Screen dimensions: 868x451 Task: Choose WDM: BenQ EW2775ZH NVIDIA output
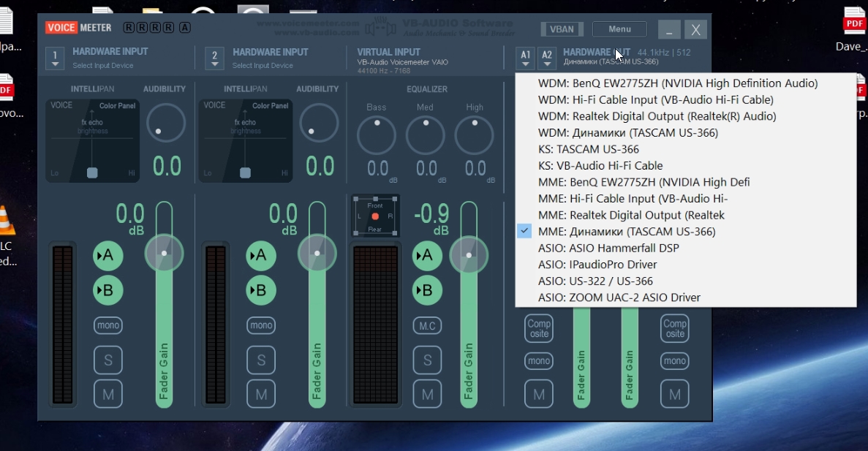point(685,83)
